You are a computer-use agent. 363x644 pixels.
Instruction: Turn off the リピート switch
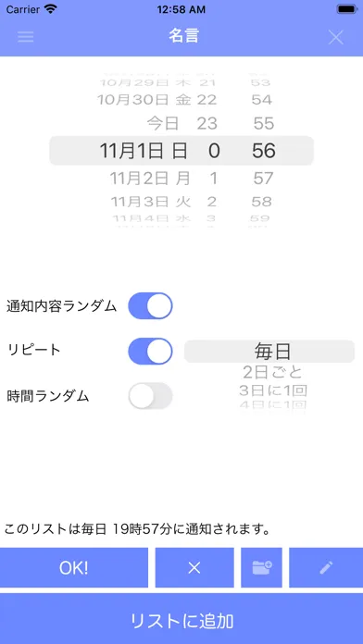150,352
